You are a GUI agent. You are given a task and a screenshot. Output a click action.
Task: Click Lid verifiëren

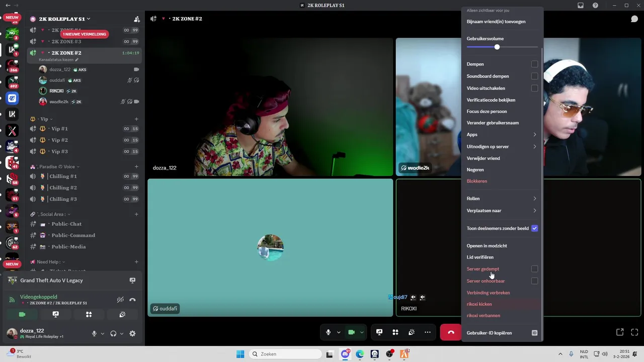point(480,257)
